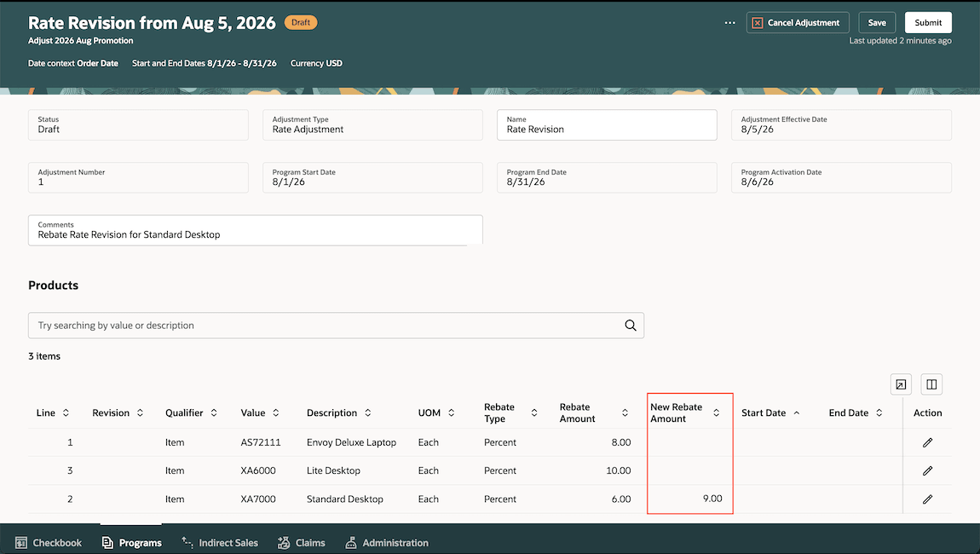This screenshot has height=554, width=980.
Task: Click the Program Start Date field
Action: click(372, 177)
